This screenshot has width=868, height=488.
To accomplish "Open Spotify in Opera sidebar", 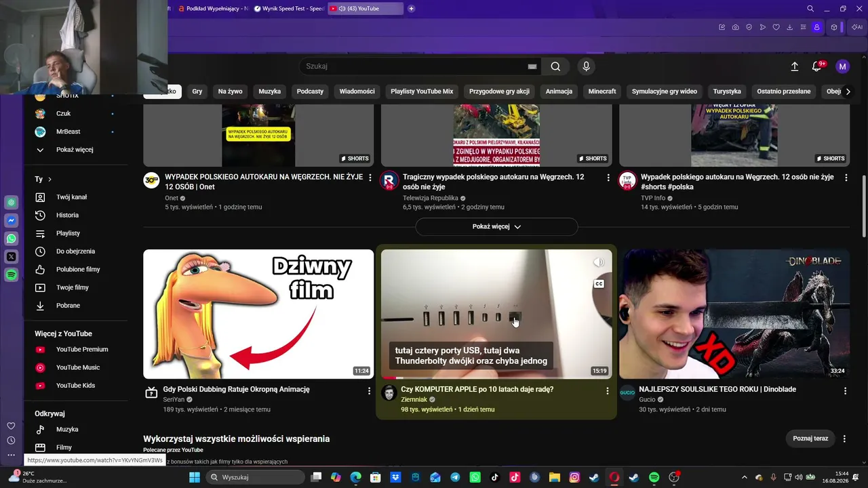I will (12, 274).
